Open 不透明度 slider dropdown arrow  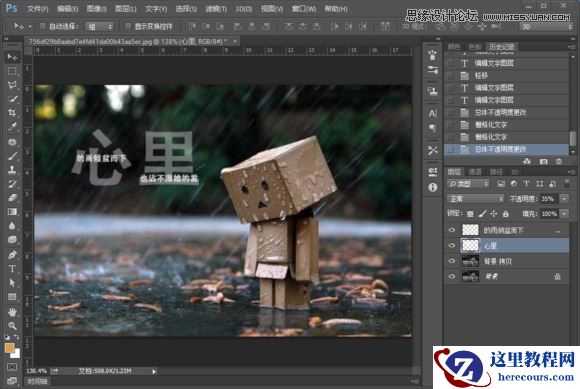pyautogui.click(x=564, y=199)
